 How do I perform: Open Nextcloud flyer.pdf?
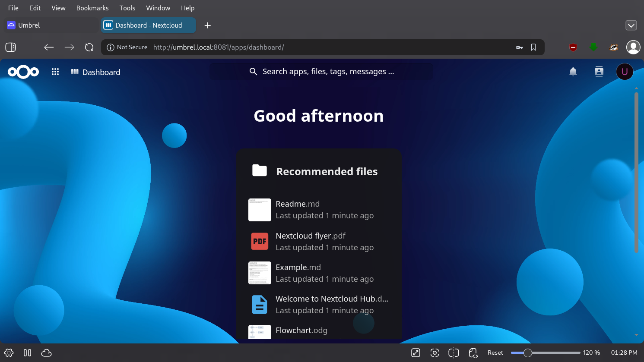pyautogui.click(x=319, y=242)
